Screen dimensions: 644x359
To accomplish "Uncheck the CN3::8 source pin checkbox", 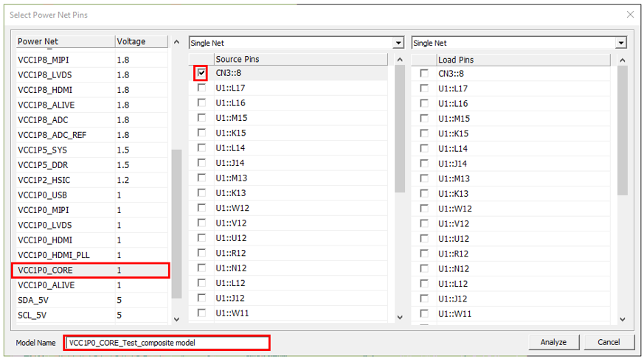I will tap(201, 74).
